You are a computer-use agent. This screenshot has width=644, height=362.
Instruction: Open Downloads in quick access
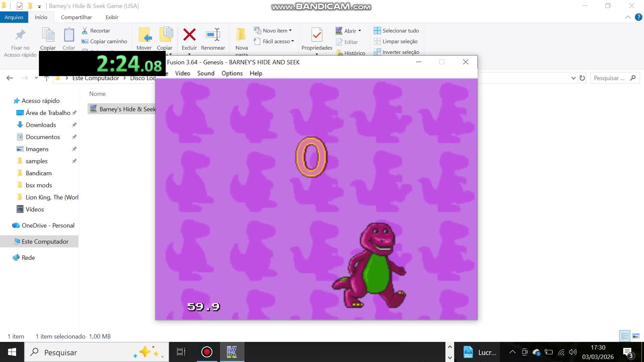pos(41,125)
